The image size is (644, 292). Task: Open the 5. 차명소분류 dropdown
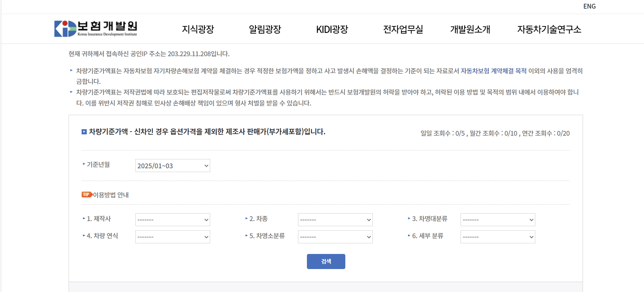click(335, 236)
